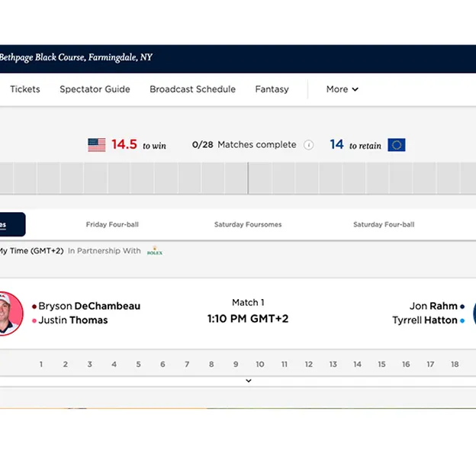The width and height of the screenshot is (476, 476).
Task: Go to Broadcast Schedule
Action: click(x=192, y=89)
